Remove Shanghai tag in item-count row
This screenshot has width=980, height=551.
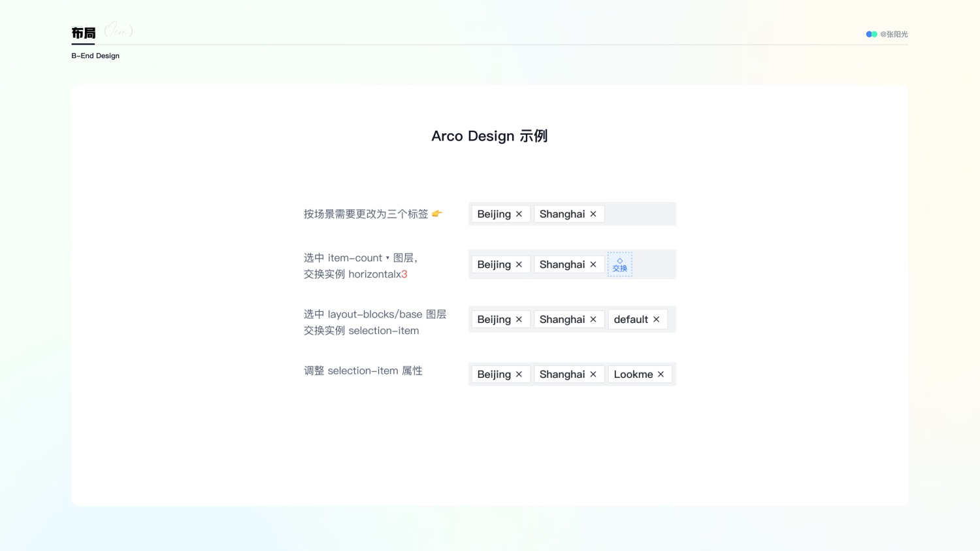coord(593,265)
